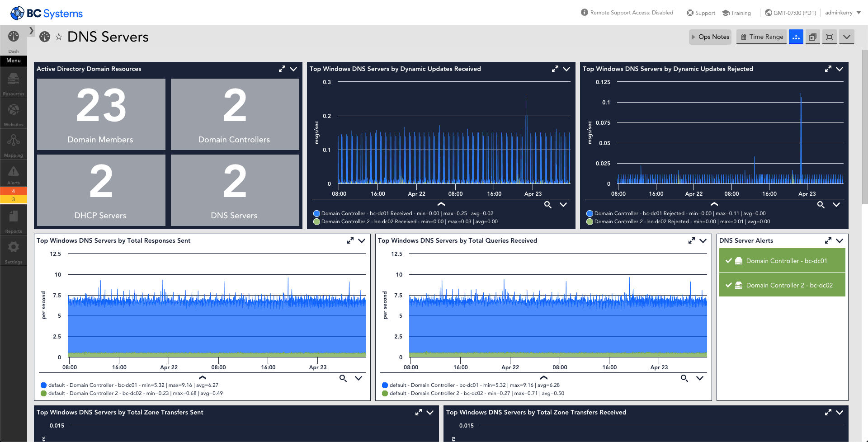Open the Resources sidebar icon

coord(14,82)
